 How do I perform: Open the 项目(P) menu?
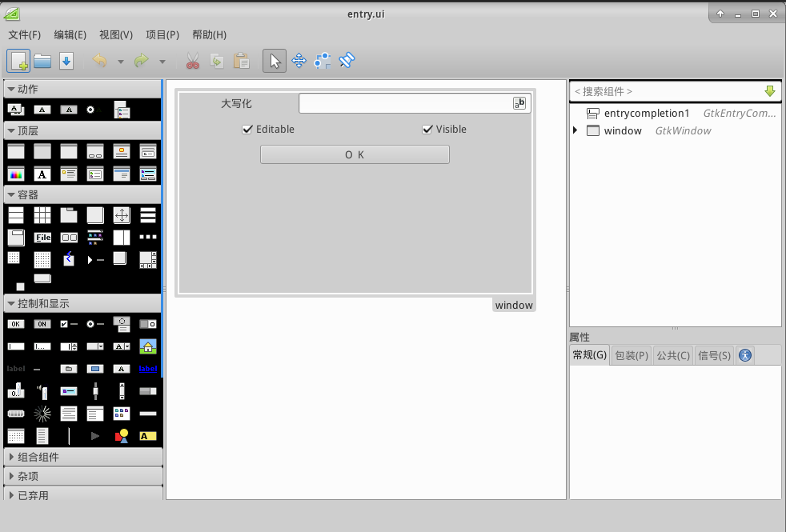point(162,34)
